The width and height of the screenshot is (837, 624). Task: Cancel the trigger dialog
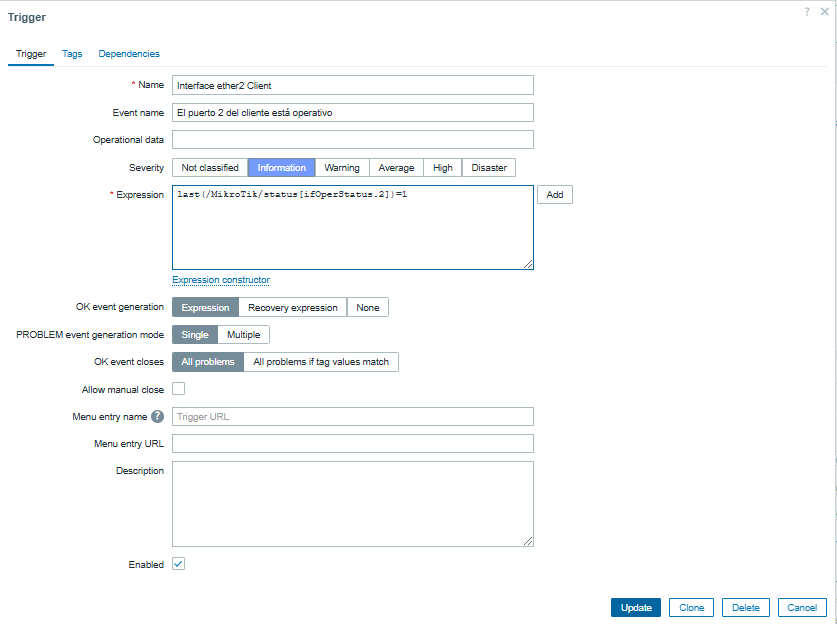pos(802,607)
